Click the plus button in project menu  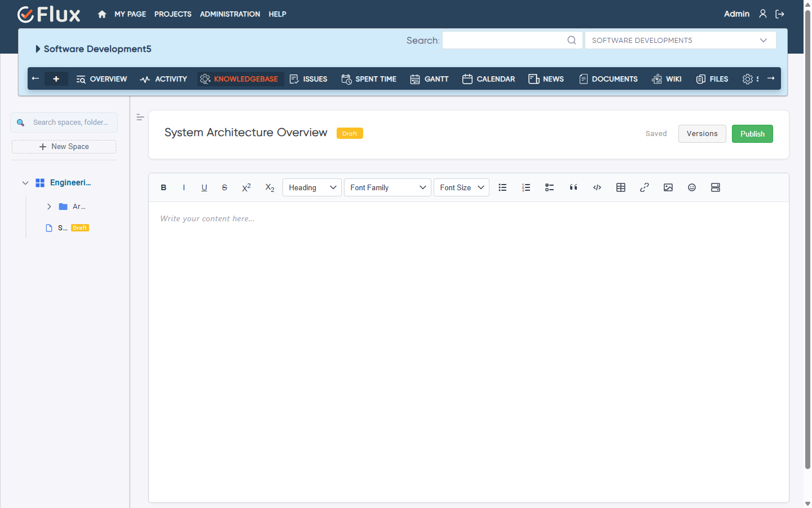56,79
